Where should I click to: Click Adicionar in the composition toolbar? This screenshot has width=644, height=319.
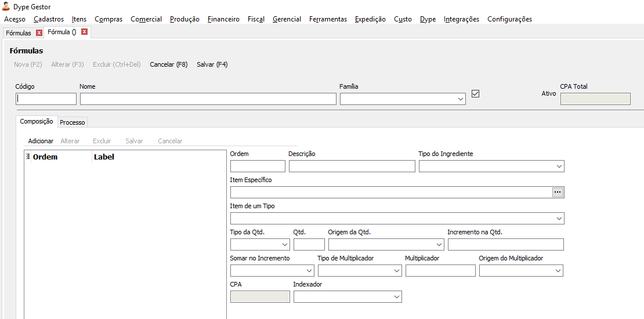[x=41, y=141]
